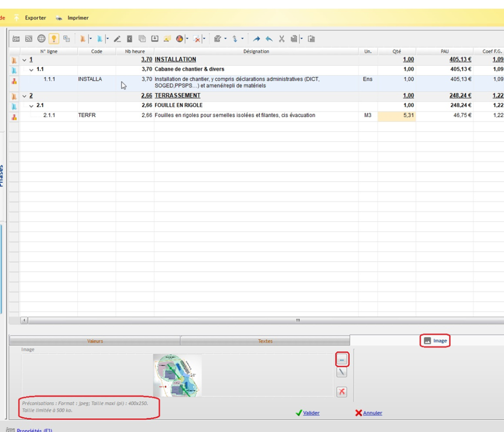Click the Qté cell showing 5,31

397,116
